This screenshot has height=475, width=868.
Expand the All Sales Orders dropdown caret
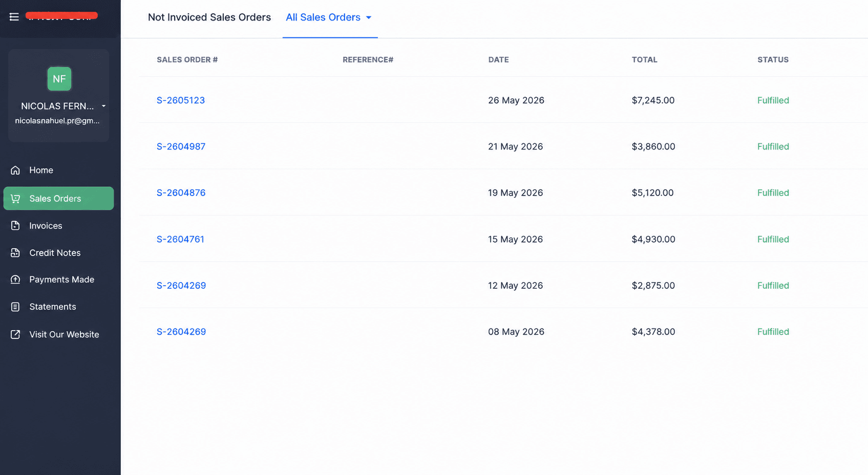pyautogui.click(x=369, y=17)
